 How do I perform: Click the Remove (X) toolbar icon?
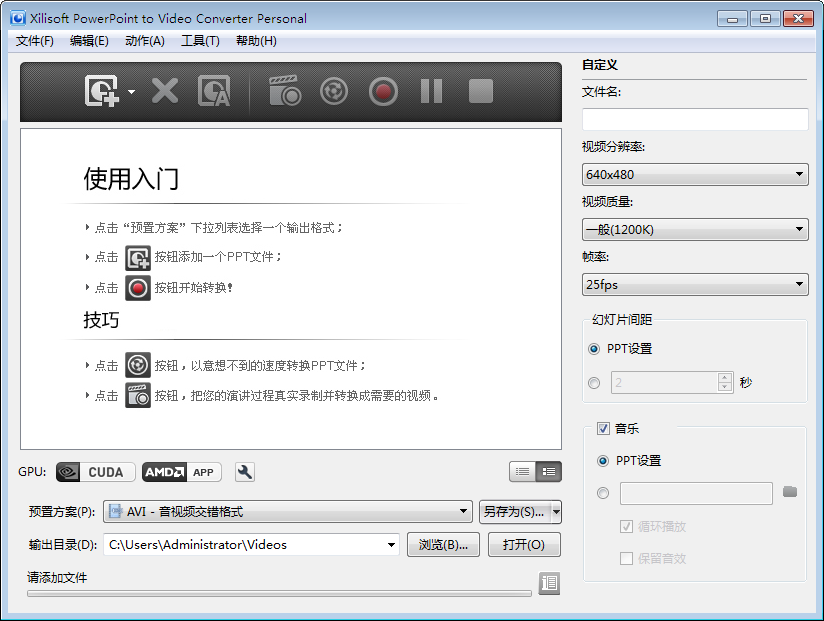pos(165,91)
